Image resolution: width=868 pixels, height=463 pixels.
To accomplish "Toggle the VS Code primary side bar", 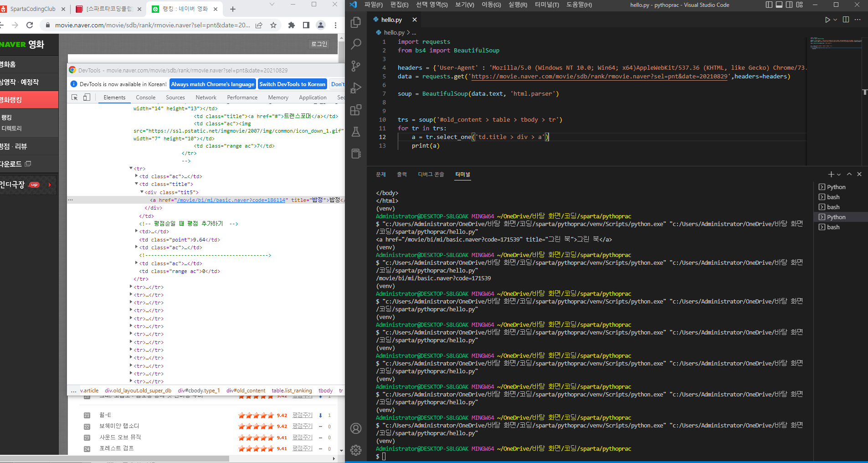I will pyautogui.click(x=769, y=5).
